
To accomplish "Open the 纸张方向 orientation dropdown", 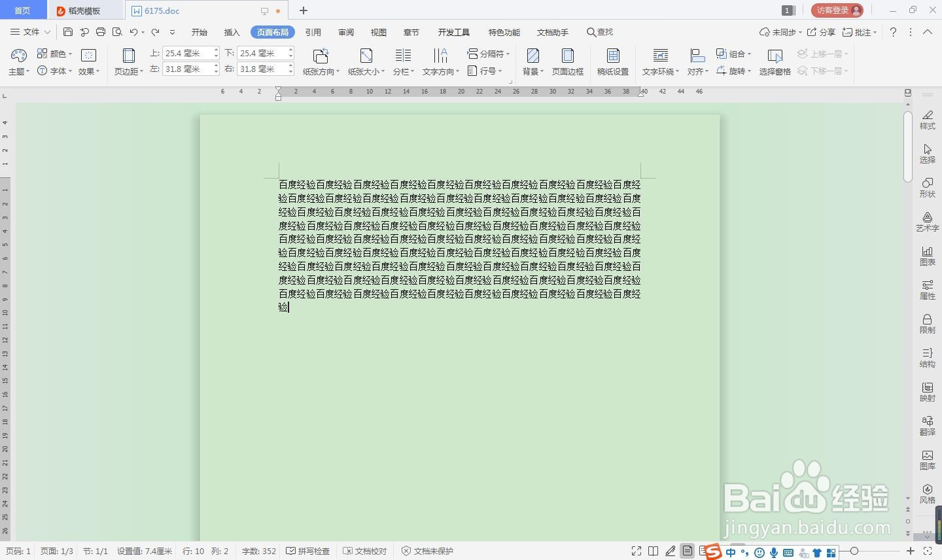I will click(321, 62).
